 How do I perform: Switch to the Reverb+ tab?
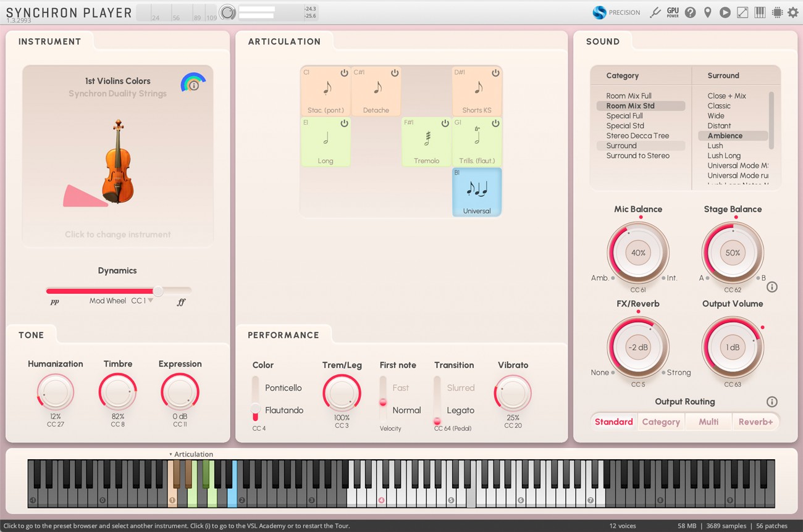[x=755, y=422]
